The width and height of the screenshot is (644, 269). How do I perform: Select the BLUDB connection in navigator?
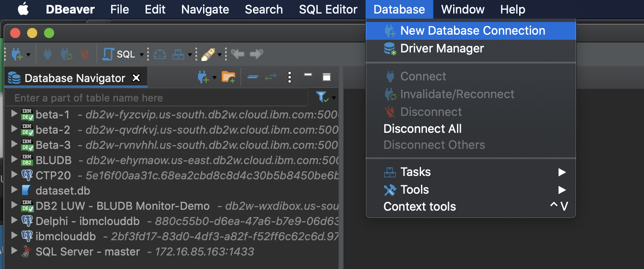pos(171,160)
